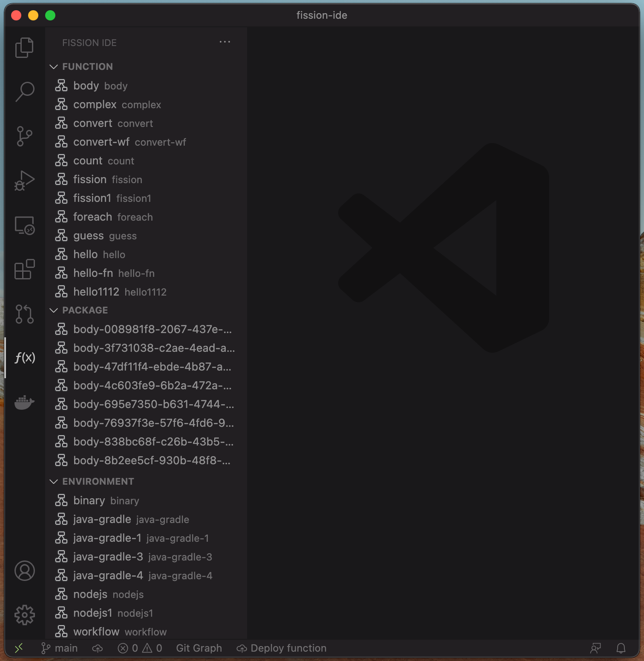Open the Accounts menu icon
This screenshot has height=661, width=644.
24,571
